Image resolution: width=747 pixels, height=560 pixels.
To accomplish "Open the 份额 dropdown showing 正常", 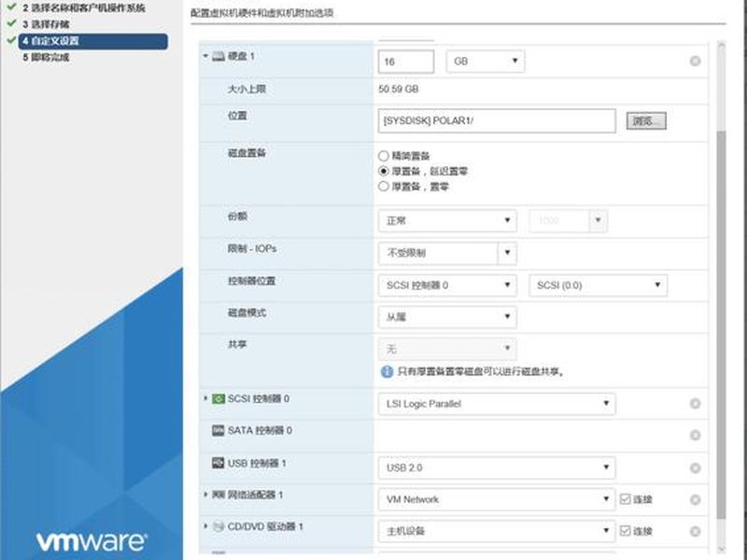I will (447, 221).
